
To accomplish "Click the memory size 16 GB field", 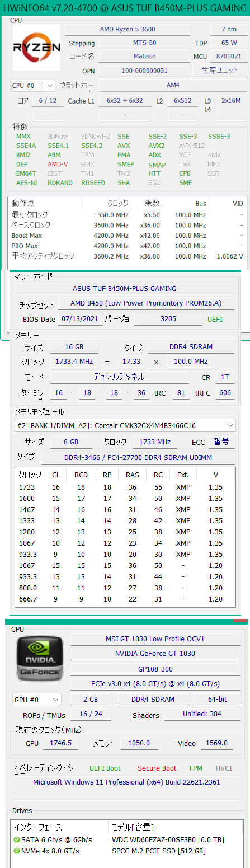I will pyautogui.click(x=74, y=346).
